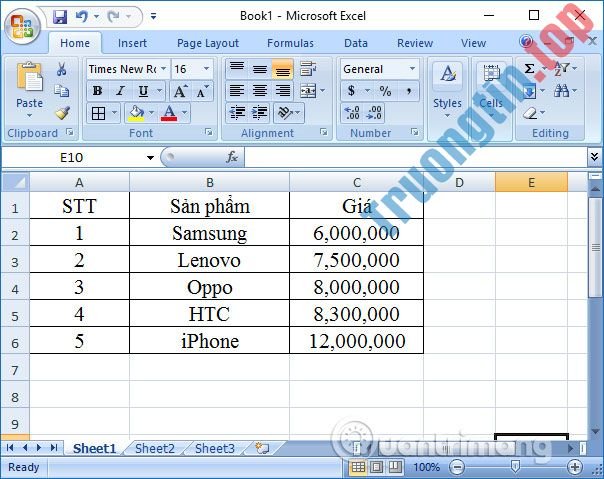Decrease font size with Shrink Font
Screen dimensions: 604x479
tap(202, 91)
